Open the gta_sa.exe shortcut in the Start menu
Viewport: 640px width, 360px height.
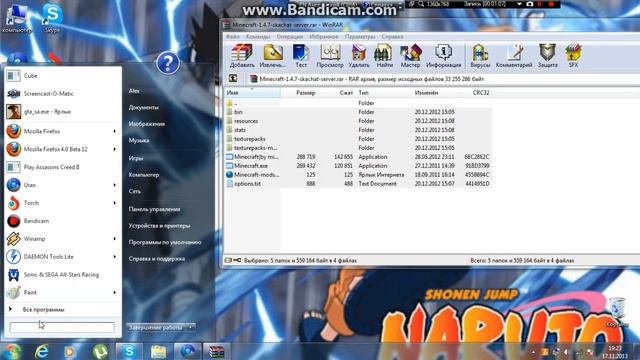coord(63,111)
